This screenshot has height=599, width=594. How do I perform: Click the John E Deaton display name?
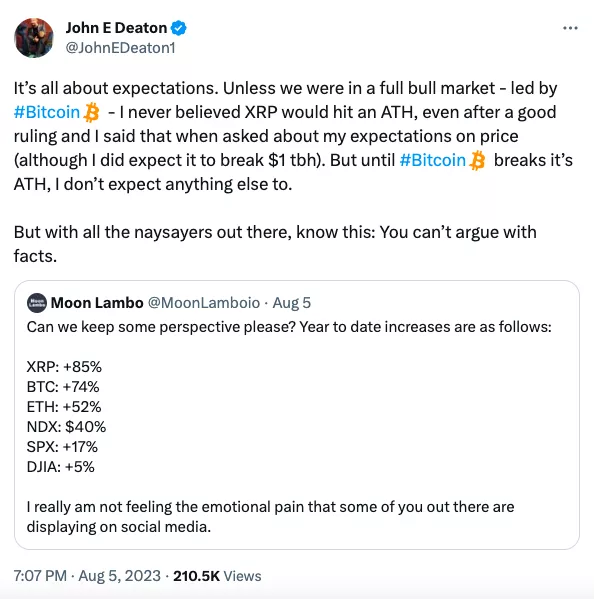coord(116,28)
